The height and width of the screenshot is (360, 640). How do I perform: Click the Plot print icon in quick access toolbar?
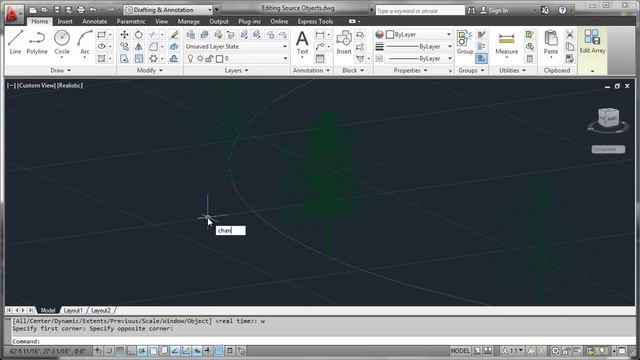pyautogui.click(x=81, y=10)
